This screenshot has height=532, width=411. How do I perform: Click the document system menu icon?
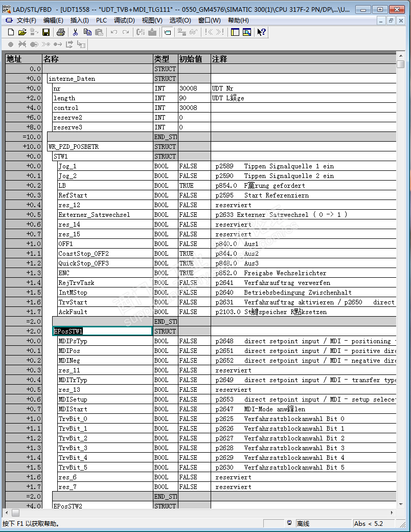tap(9, 20)
